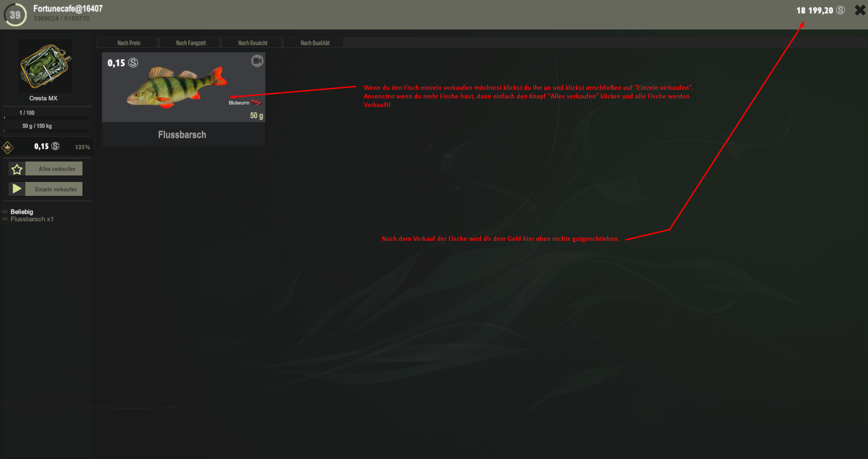This screenshot has width=868, height=459.
Task: Sort fish by Nach Qualität
Action: click(315, 43)
